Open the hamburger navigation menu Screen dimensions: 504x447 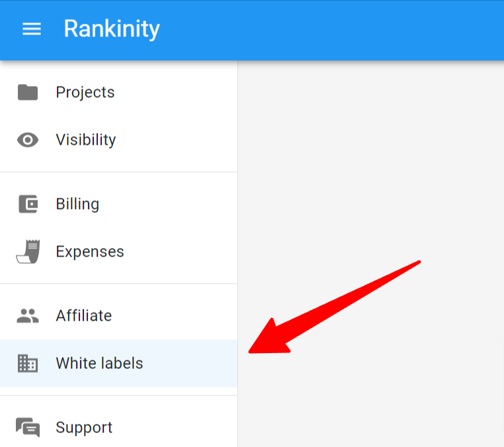tap(32, 28)
